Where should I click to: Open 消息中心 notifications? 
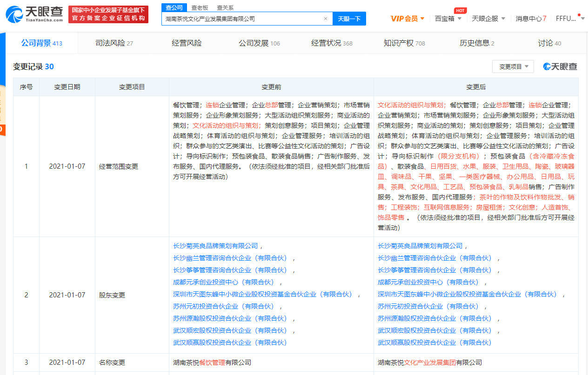pos(530,19)
